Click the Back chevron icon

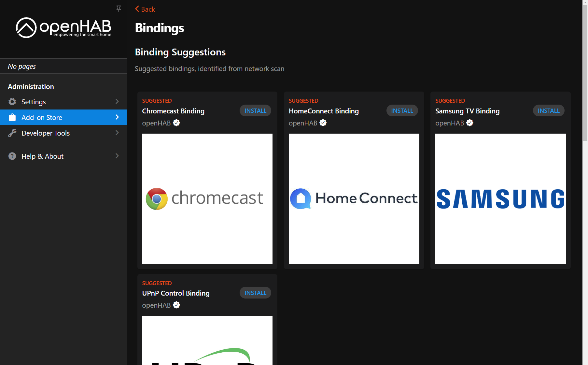[x=137, y=9]
